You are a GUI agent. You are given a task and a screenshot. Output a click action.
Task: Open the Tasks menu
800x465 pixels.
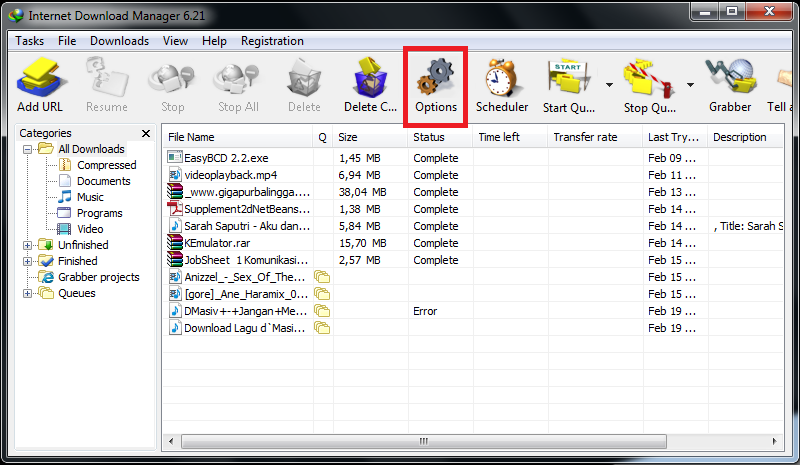(30, 41)
